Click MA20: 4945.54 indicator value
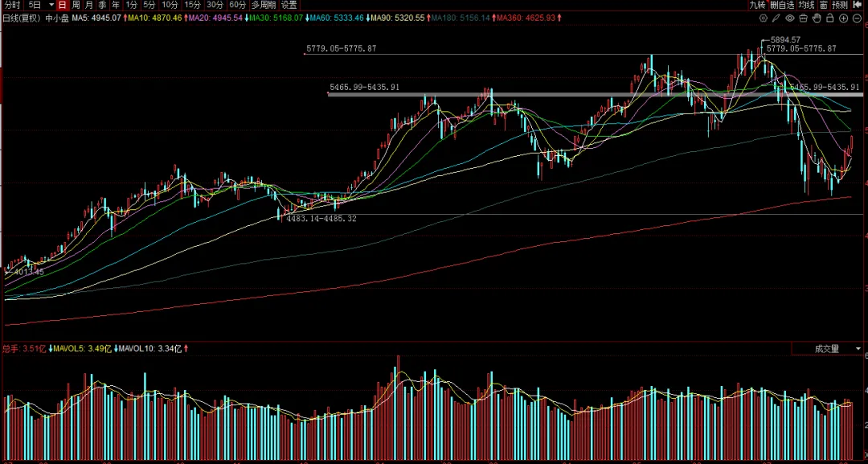Screen dimensions: 868x464 (216, 18)
